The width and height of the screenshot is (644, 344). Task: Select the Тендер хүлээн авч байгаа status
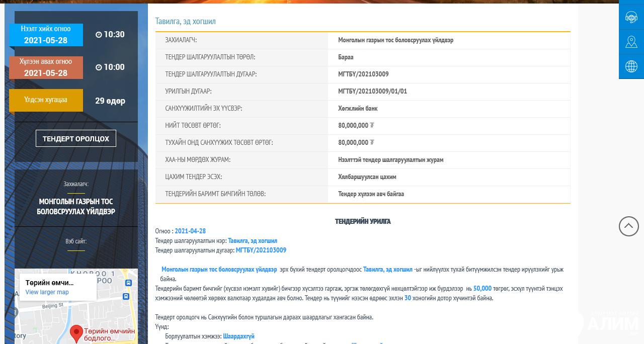371,194
